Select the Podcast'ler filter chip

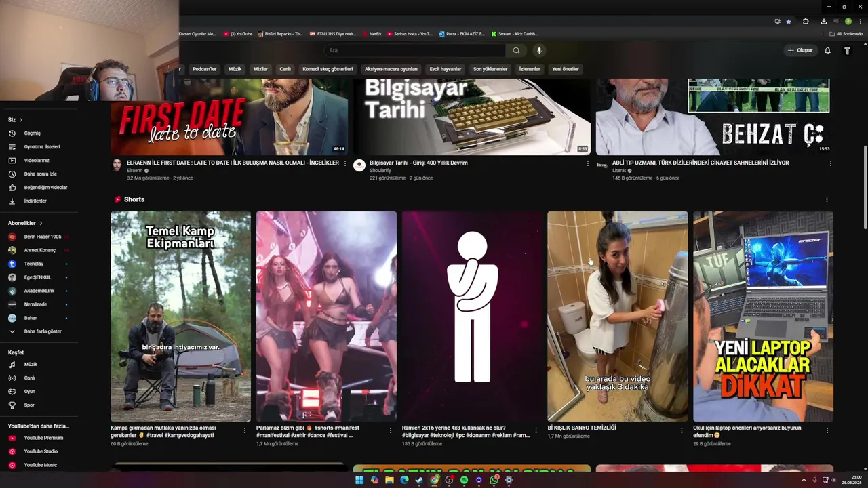(204, 69)
